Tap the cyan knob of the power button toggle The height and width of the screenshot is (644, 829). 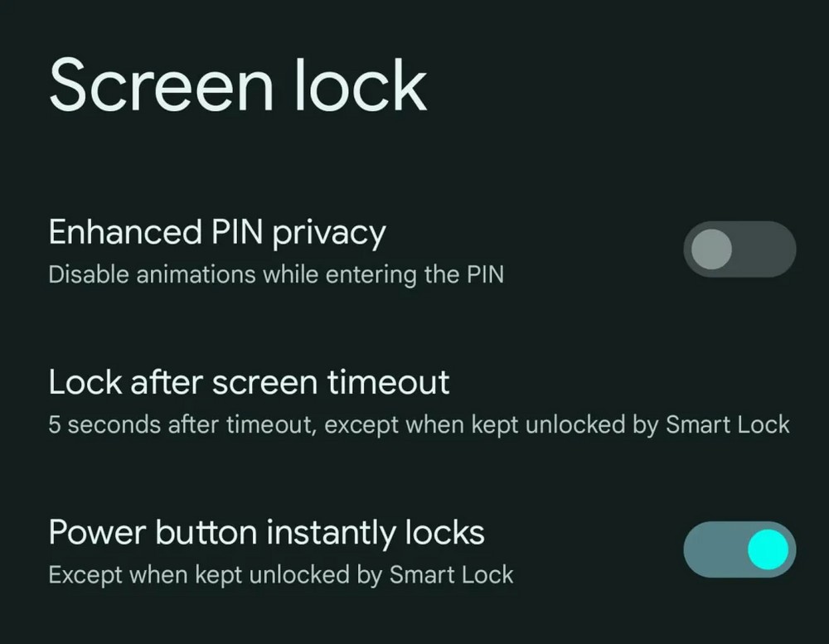(768, 550)
